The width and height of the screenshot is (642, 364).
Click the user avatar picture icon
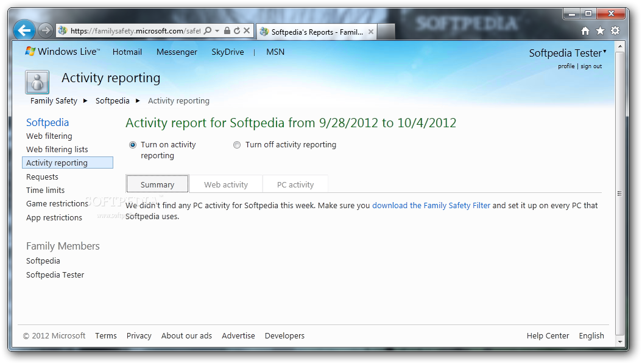click(37, 82)
